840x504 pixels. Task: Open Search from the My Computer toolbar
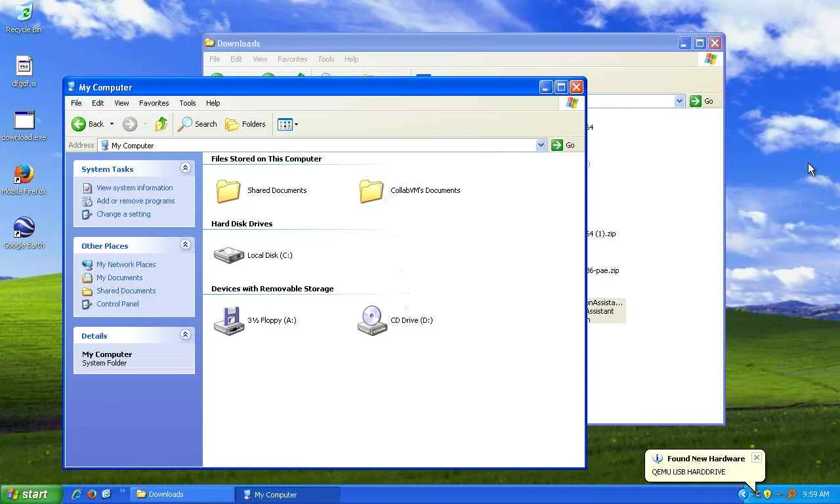tap(198, 124)
